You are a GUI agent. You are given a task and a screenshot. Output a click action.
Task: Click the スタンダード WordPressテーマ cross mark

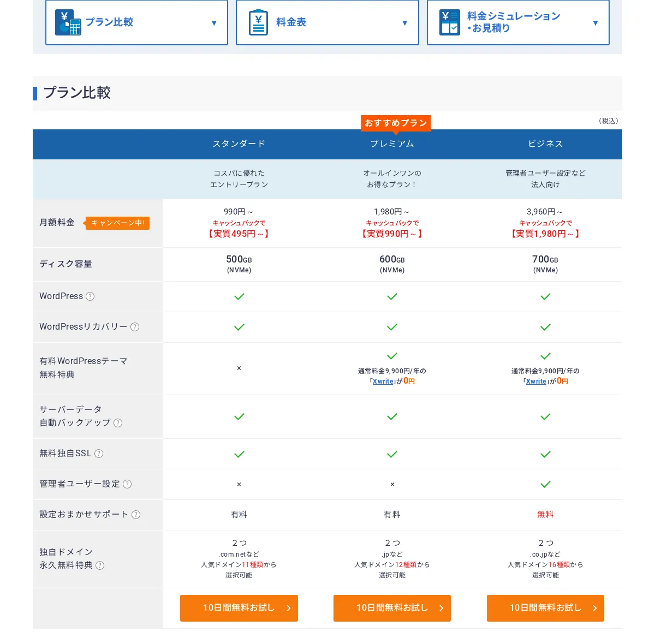click(x=239, y=368)
